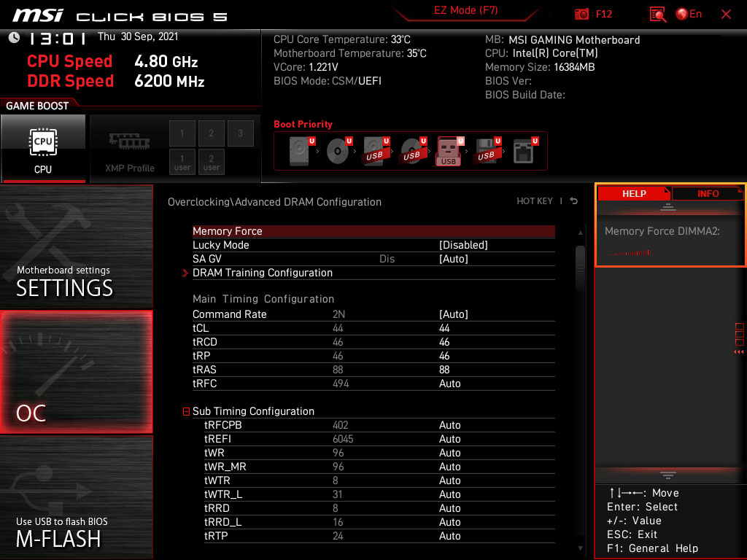Expand DRAM Training Configuration submenu
Screen dimensions: 747x560
point(262,273)
